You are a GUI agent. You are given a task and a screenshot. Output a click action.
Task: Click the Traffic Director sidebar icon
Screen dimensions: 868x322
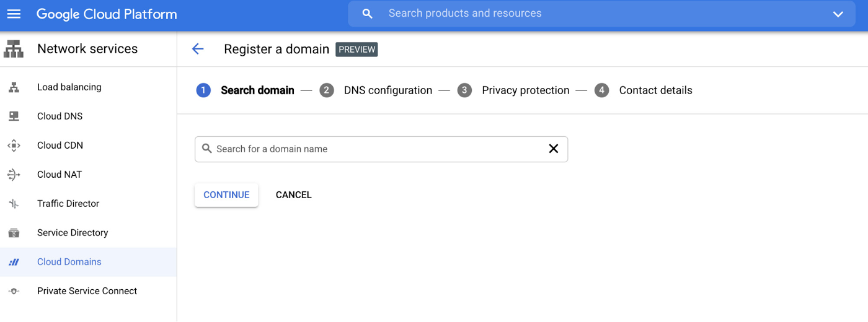point(14,204)
